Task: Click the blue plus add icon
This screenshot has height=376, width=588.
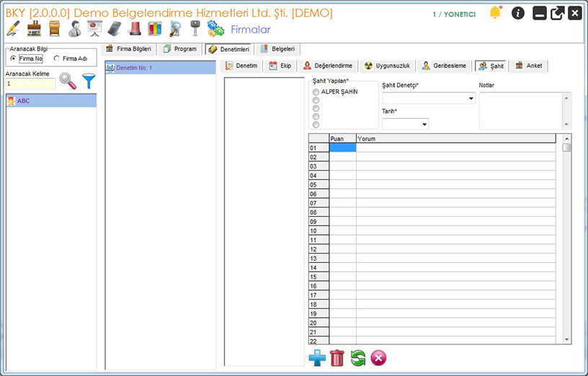Action: pos(317,357)
